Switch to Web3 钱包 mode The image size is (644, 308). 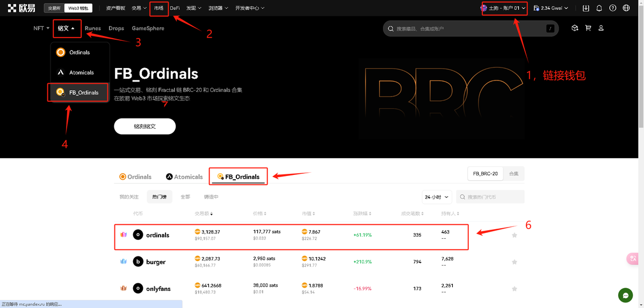(x=78, y=8)
